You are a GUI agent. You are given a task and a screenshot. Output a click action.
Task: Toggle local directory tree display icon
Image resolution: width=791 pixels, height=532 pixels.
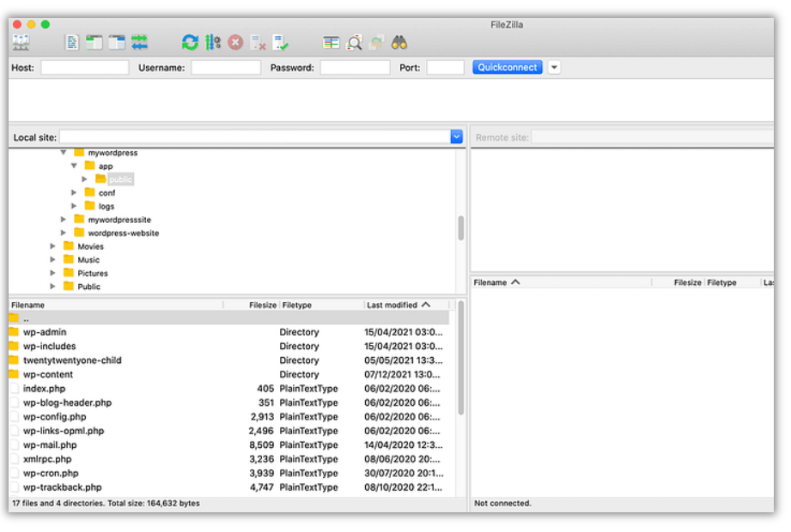pyautogui.click(x=94, y=42)
